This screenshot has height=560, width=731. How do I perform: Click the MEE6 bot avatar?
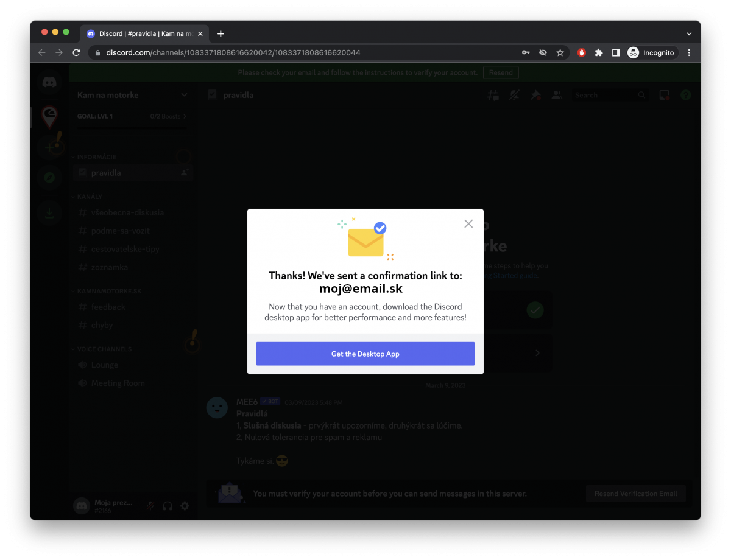click(x=217, y=407)
